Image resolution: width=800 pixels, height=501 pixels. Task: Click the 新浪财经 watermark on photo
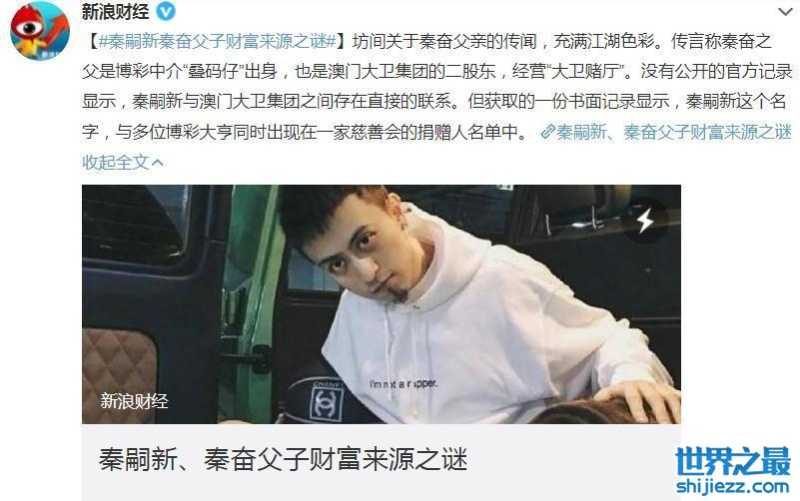pyautogui.click(x=134, y=401)
